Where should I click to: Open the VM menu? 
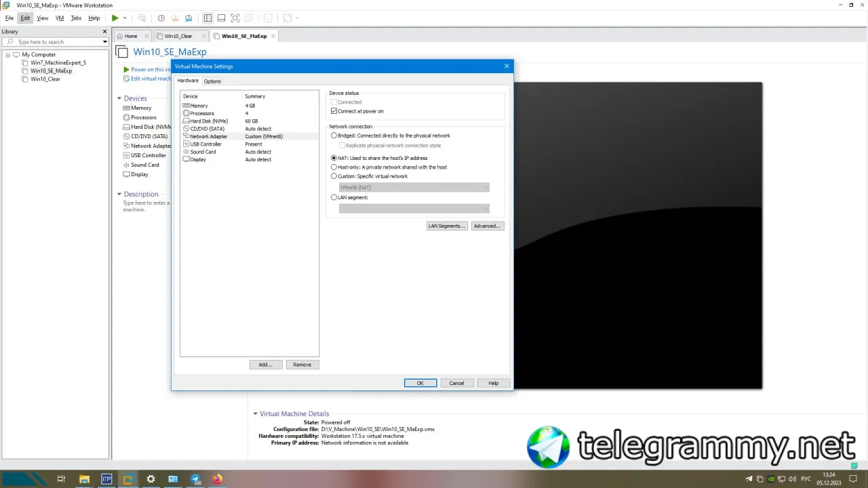(x=60, y=18)
